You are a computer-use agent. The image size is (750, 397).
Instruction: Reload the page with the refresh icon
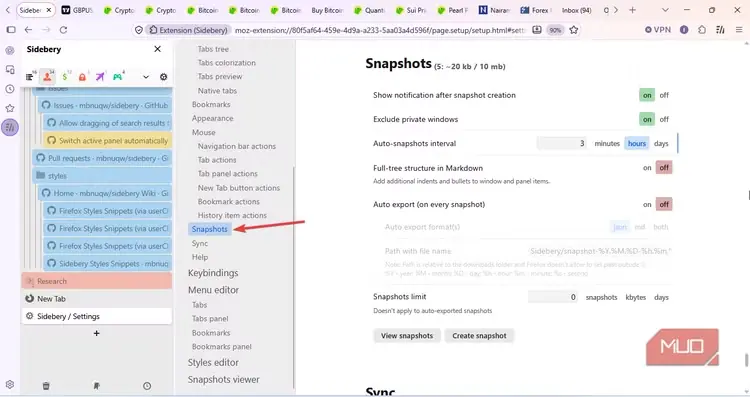(x=63, y=30)
